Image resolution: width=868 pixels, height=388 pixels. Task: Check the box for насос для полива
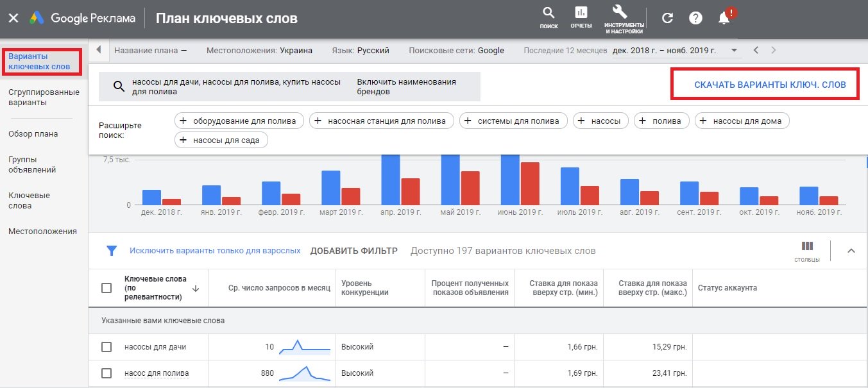pyautogui.click(x=107, y=373)
